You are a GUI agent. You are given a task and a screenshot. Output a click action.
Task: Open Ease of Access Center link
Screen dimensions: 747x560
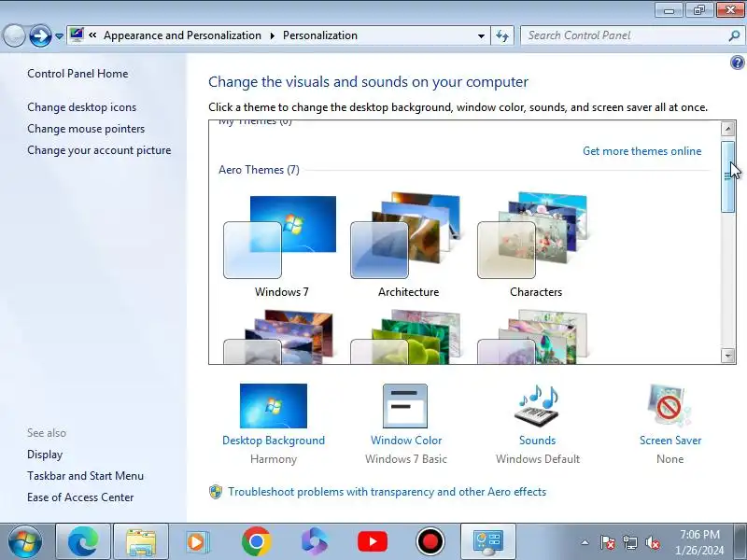(80, 497)
